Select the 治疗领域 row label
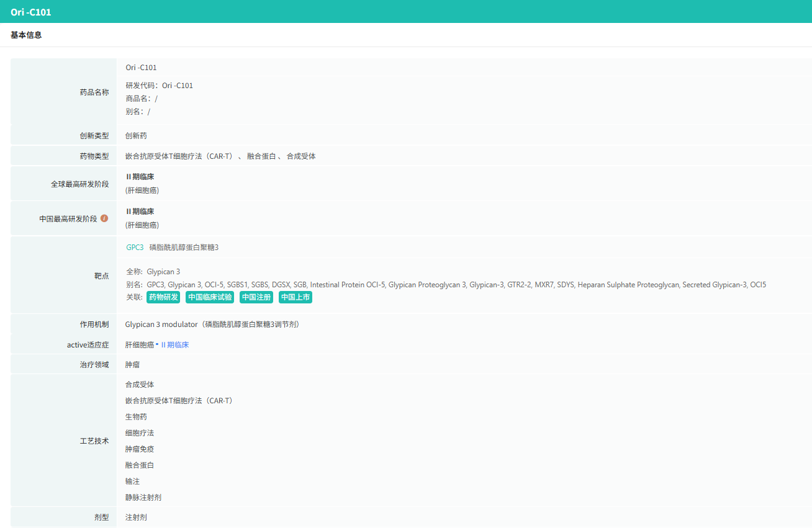This screenshot has width=812, height=528. [94, 365]
